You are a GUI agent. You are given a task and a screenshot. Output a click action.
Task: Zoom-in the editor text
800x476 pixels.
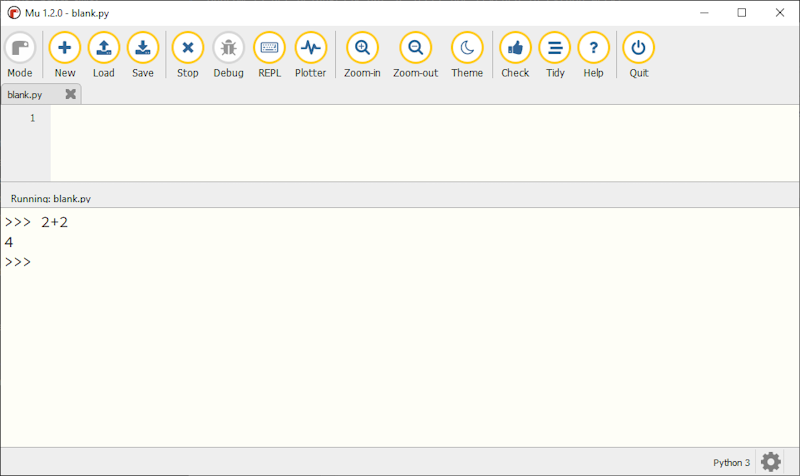coord(362,55)
